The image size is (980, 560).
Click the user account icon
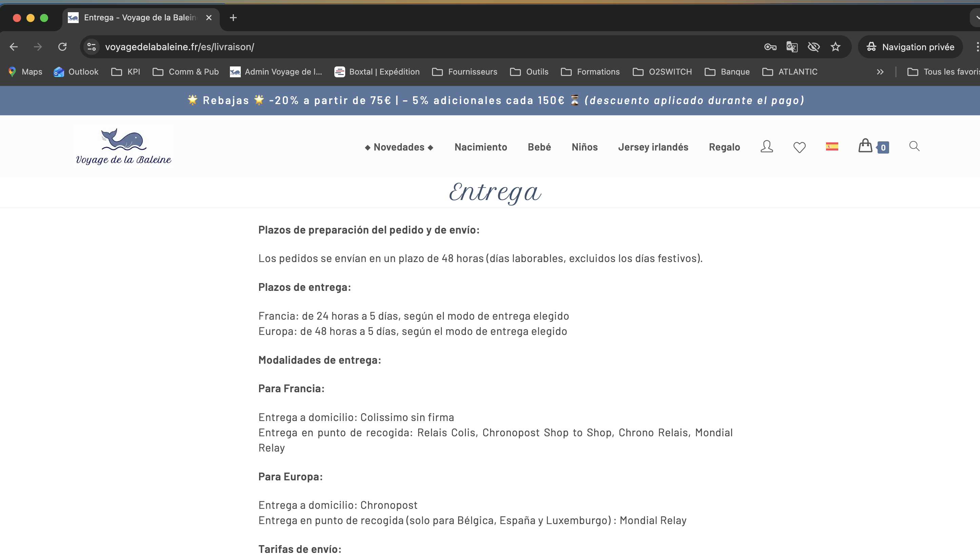pos(766,147)
